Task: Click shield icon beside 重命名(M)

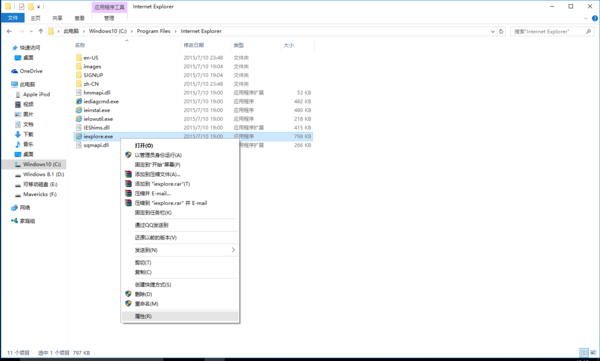Action: pyautogui.click(x=129, y=304)
